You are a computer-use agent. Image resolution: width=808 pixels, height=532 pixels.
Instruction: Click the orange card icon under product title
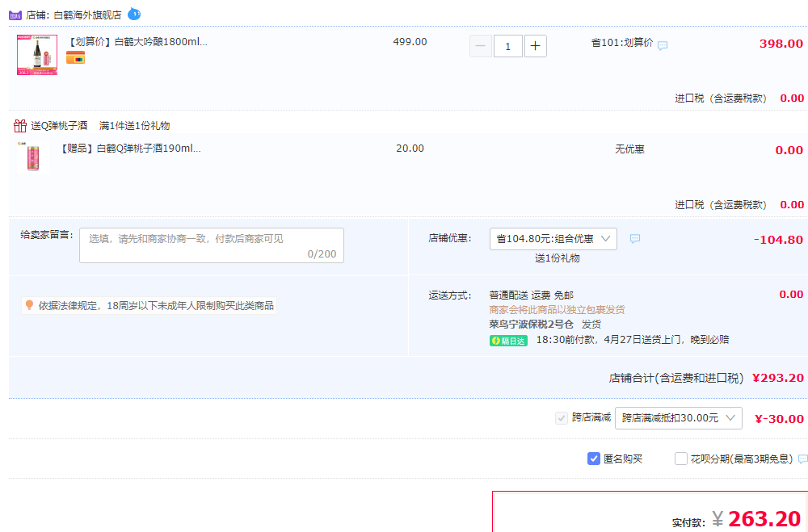point(76,57)
